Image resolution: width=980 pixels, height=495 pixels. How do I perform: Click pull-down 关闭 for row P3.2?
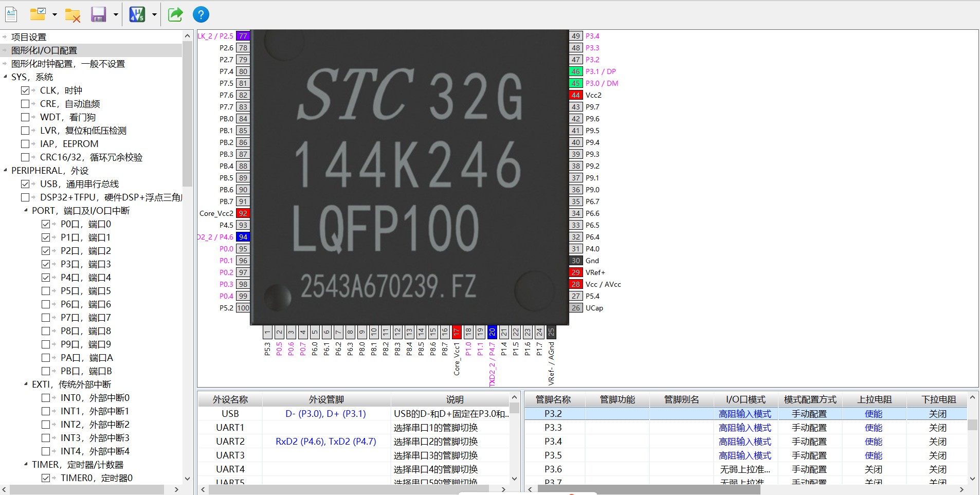pyautogui.click(x=938, y=414)
